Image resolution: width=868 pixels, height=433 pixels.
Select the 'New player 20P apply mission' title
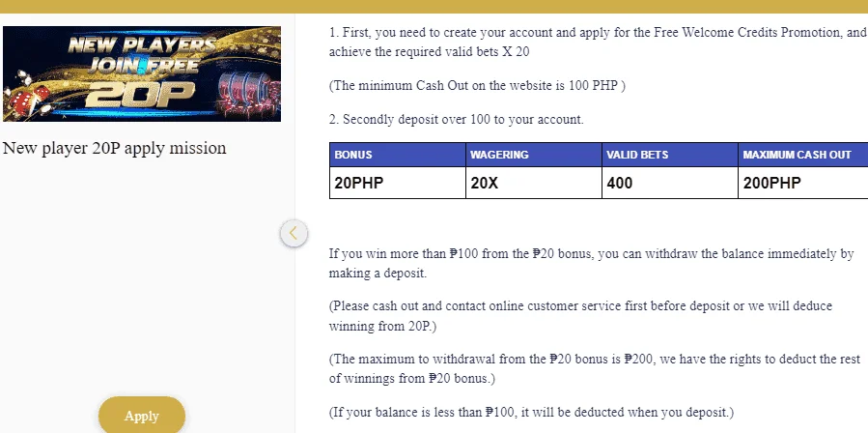tap(115, 148)
